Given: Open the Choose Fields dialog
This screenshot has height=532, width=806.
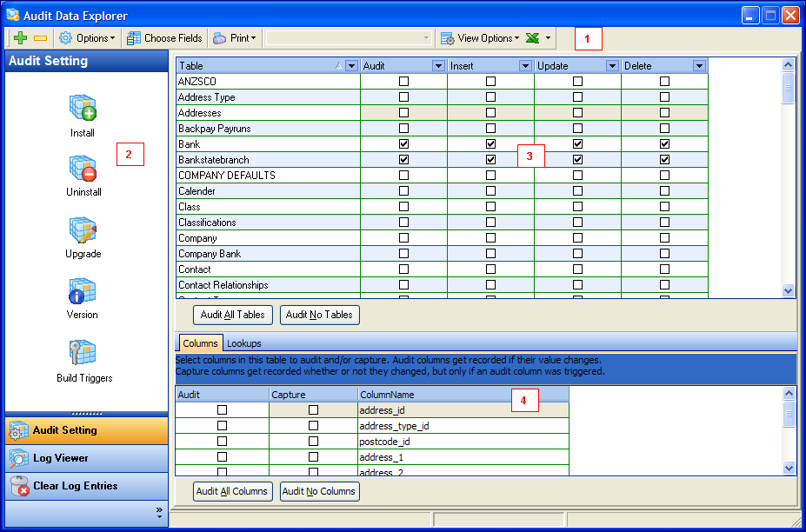Looking at the screenshot, I should coord(164,38).
